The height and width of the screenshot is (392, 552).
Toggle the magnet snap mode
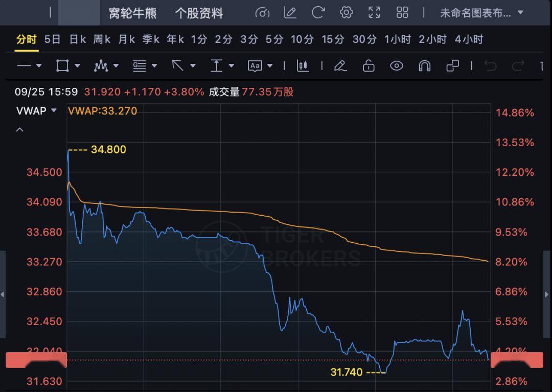point(425,66)
